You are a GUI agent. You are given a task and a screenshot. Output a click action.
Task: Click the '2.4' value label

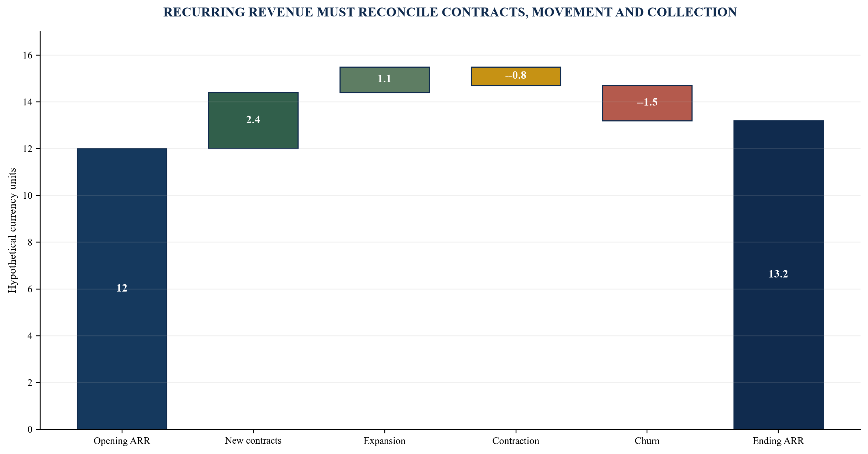253,120
